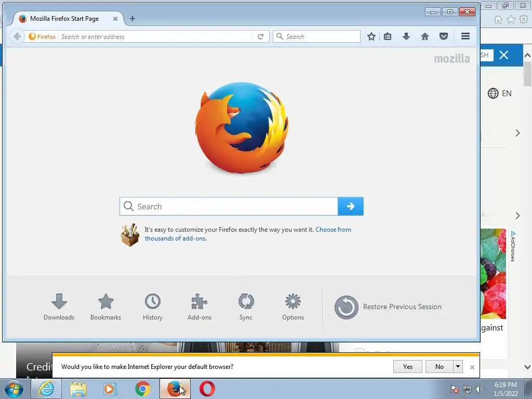Open Internet Explorer favorites star icon
This screenshot has width=532, height=399.
click(511, 20)
